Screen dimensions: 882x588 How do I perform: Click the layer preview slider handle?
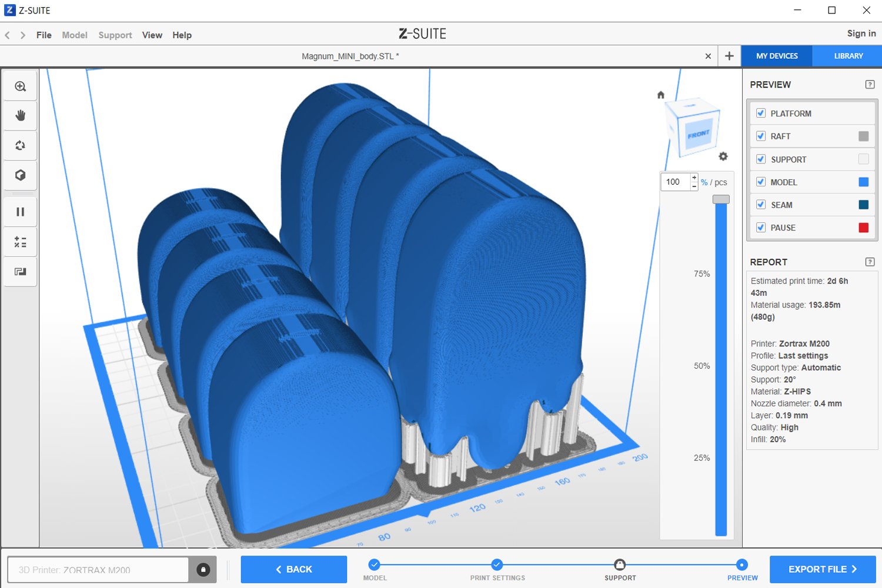point(721,199)
